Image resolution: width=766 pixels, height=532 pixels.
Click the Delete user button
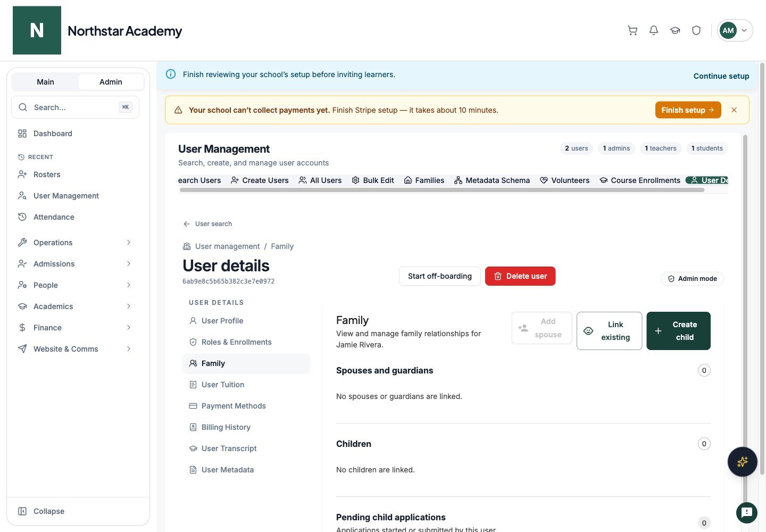(520, 276)
